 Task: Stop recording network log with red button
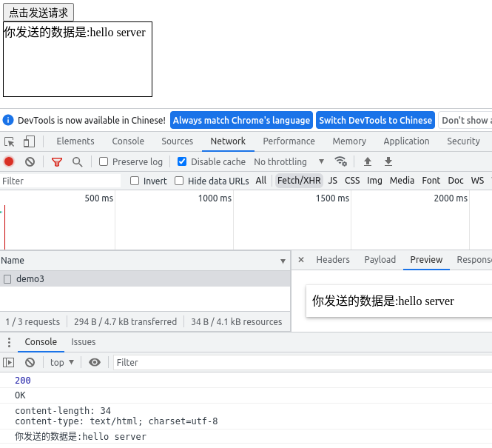(9, 161)
